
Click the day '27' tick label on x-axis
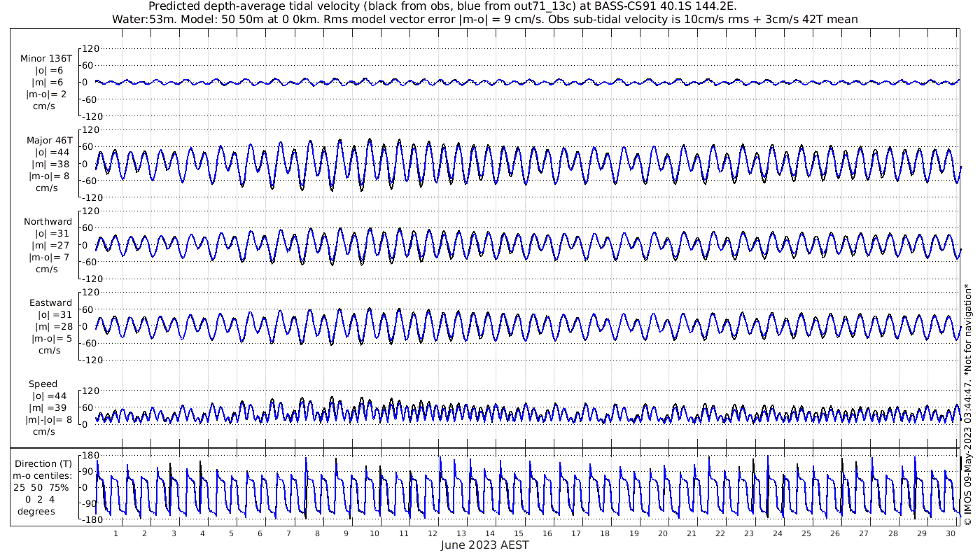click(x=864, y=533)
